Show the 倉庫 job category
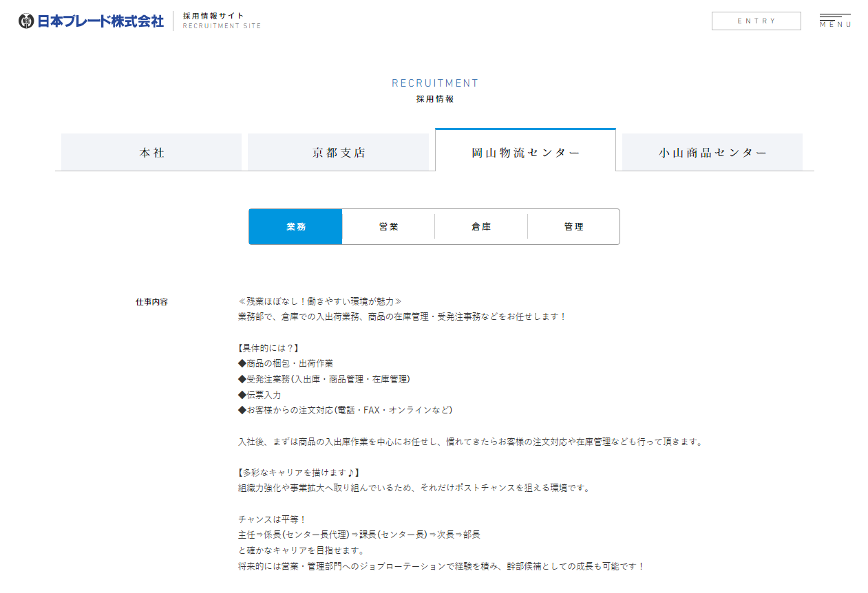This screenshot has width=868, height=593. (481, 227)
